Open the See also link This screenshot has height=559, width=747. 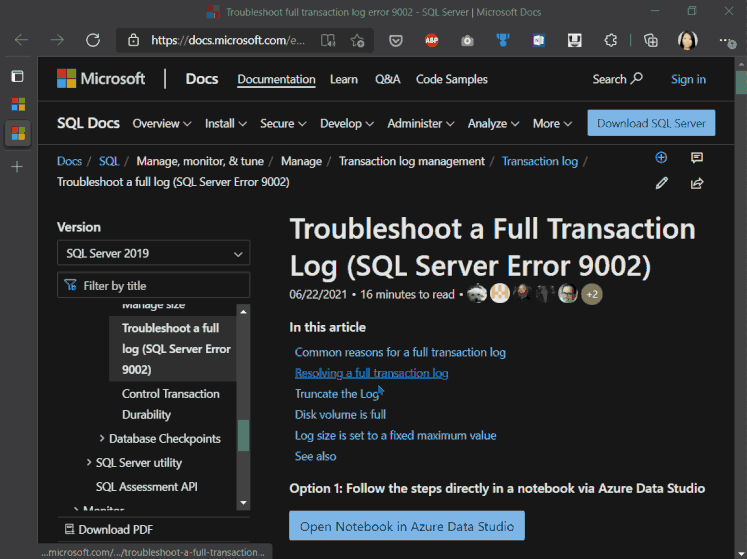(x=315, y=456)
